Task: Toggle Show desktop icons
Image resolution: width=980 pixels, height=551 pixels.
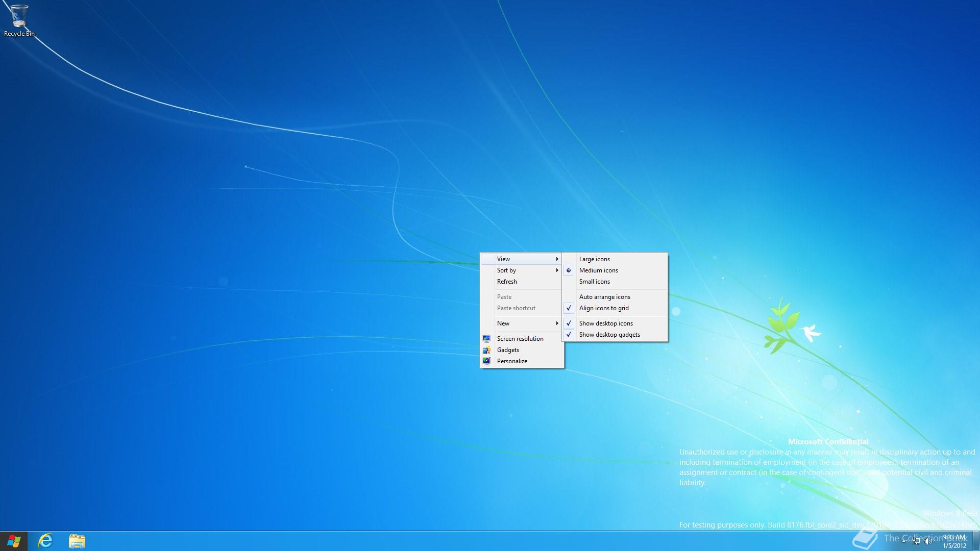Action: click(x=615, y=323)
